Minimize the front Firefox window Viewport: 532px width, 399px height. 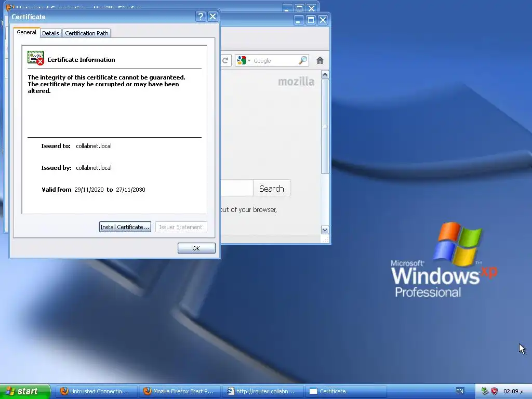coord(298,20)
